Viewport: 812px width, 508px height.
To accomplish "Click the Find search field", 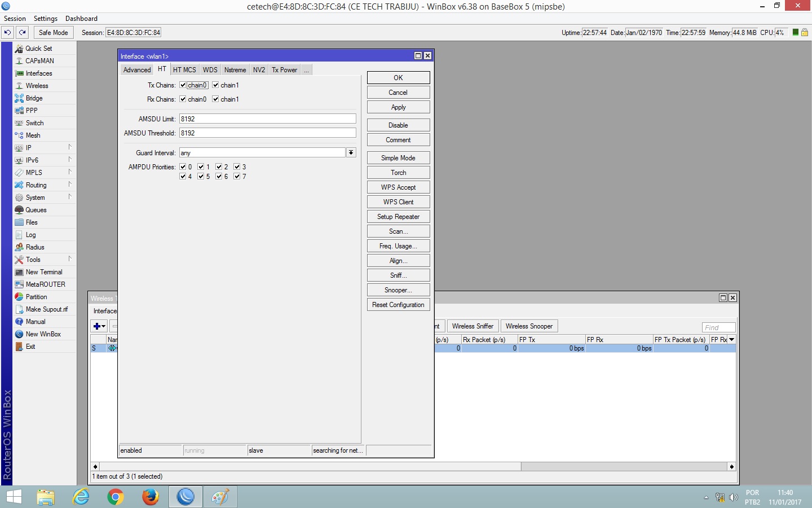I will (719, 327).
